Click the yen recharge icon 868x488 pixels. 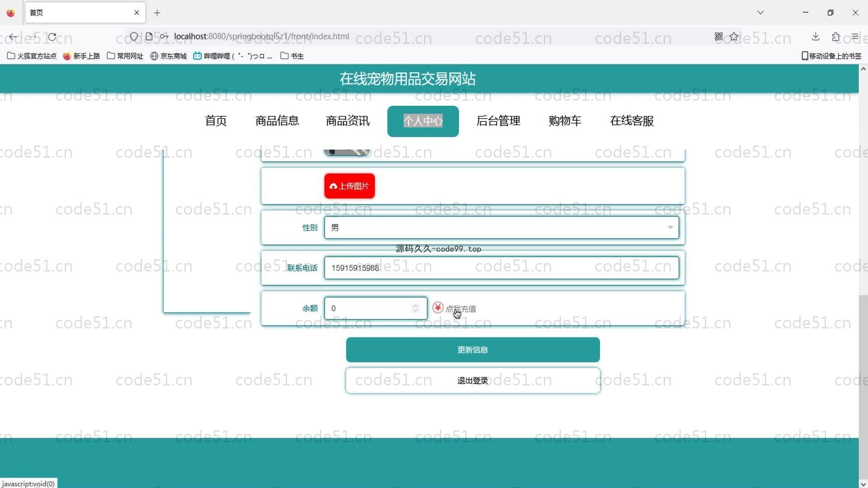coord(438,308)
